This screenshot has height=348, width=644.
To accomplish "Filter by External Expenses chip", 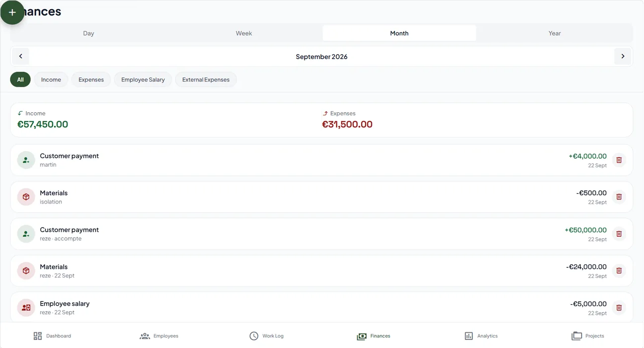I will (x=206, y=80).
